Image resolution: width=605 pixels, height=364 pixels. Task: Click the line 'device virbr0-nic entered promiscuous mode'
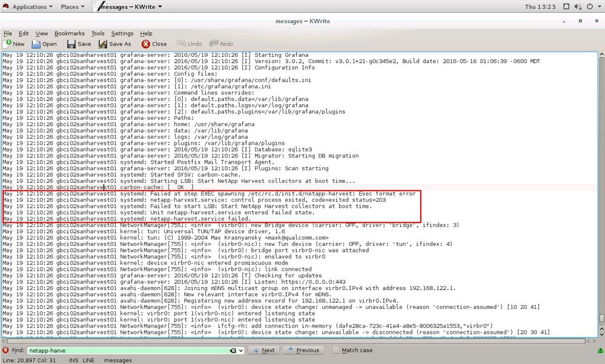click(145, 263)
